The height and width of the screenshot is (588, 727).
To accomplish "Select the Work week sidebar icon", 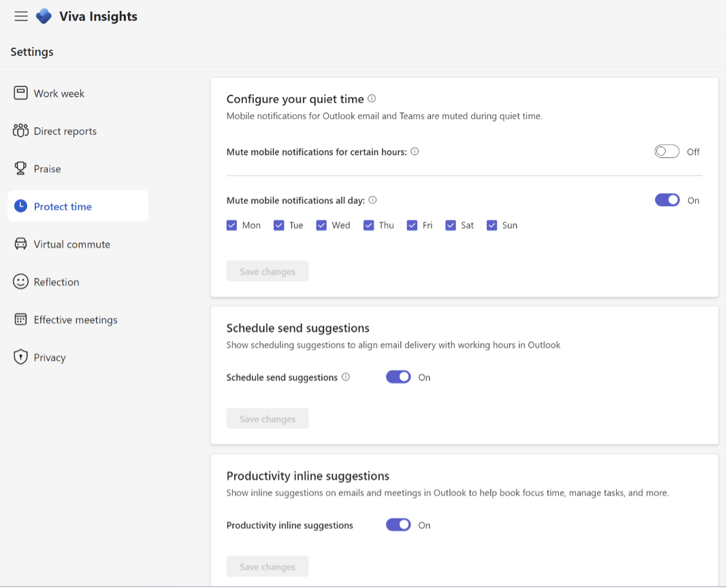I will (x=20, y=93).
